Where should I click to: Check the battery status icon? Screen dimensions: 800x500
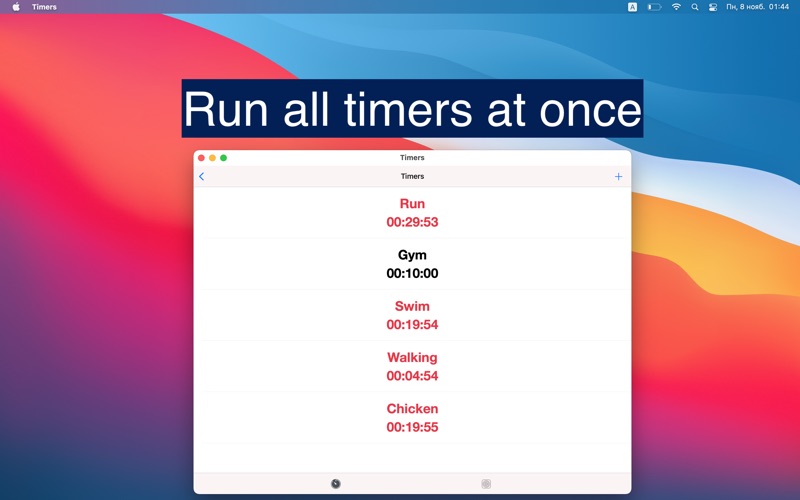click(x=655, y=7)
